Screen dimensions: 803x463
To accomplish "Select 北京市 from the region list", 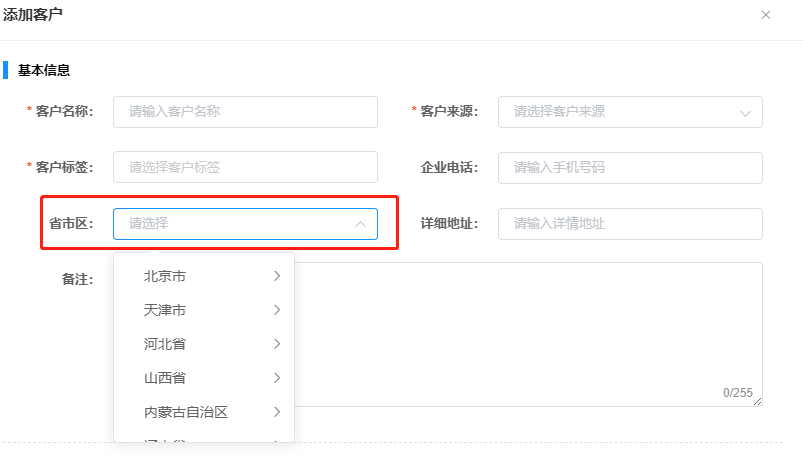I will 204,276.
